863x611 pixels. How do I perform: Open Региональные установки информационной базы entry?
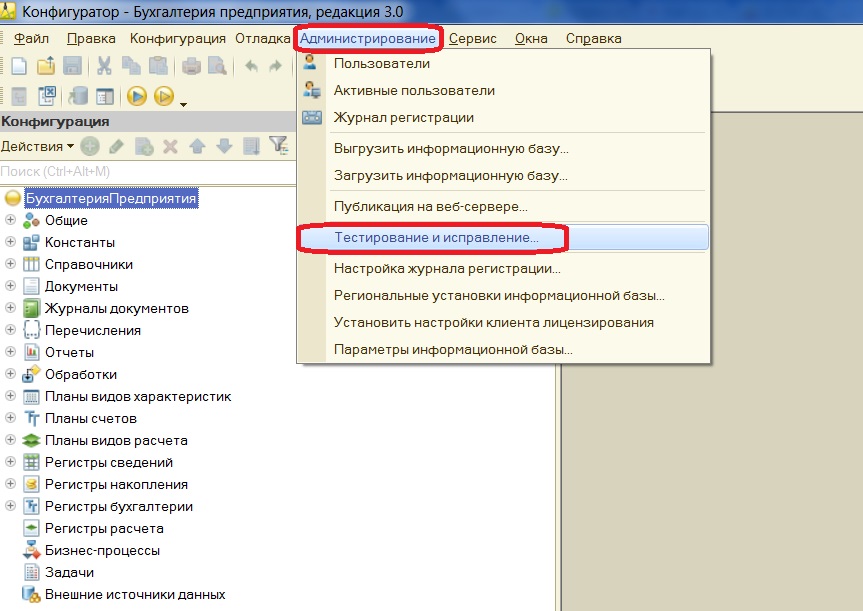tap(502, 296)
